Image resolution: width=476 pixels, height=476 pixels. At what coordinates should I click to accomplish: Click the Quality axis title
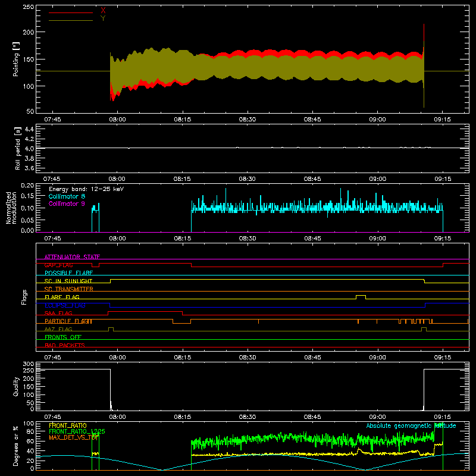pyautogui.click(x=16, y=386)
